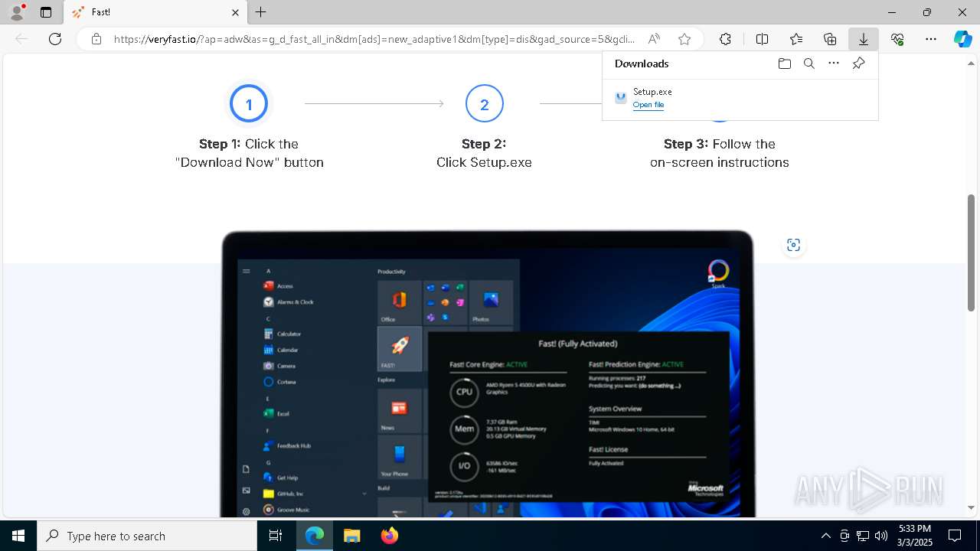Click the Visual search icon on image
The height and width of the screenshot is (551, 980).
[x=793, y=245]
